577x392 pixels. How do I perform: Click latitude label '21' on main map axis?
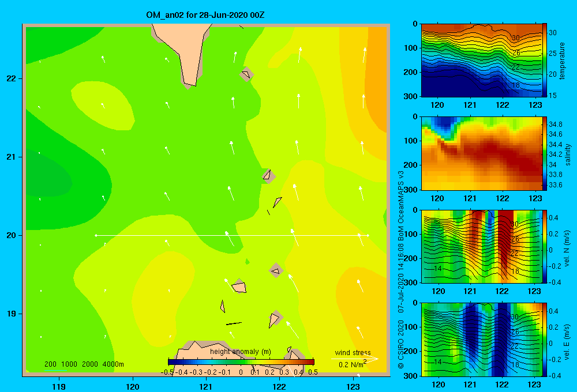12,157
